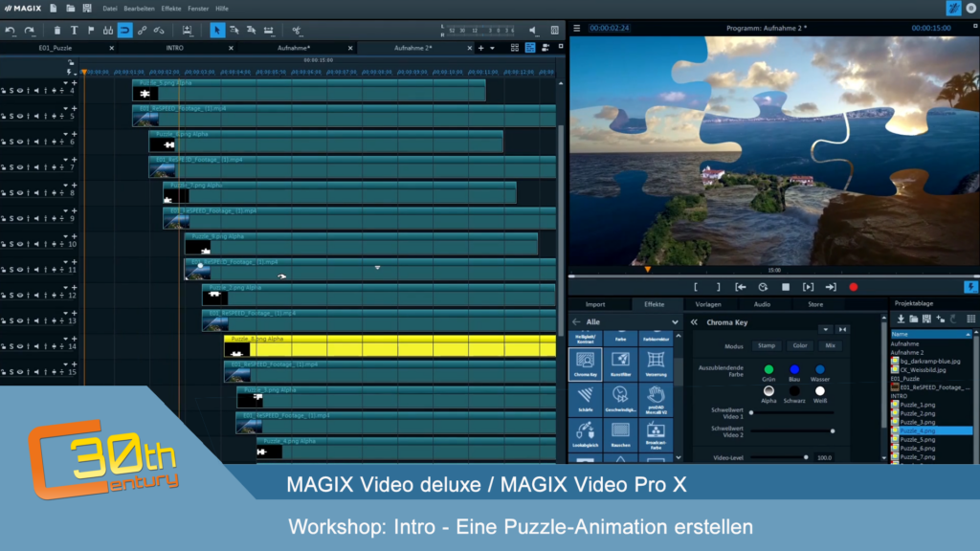Viewport: 980px width, 551px height.
Task: Open the Bearbeiten menu
Action: tap(139, 9)
